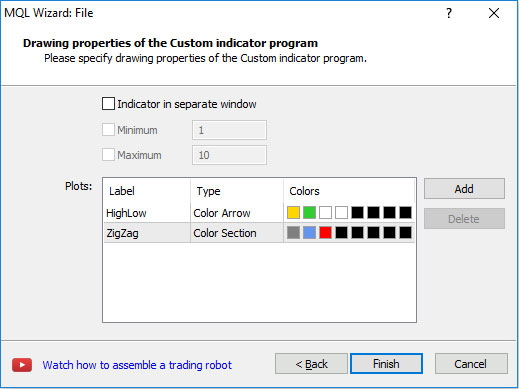
Task: Toggle the Minimum checkbox
Action: coord(108,130)
